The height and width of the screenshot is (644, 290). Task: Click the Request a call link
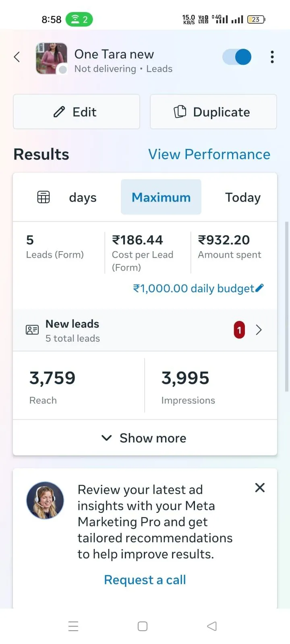point(145,580)
